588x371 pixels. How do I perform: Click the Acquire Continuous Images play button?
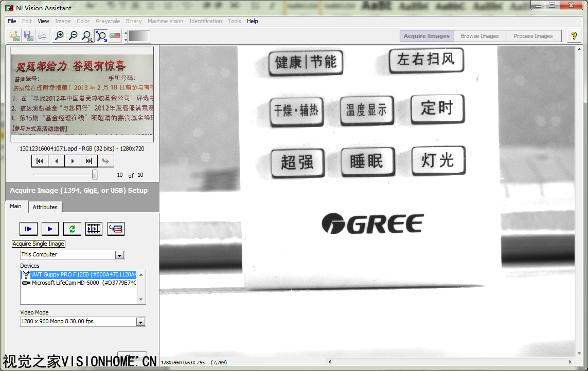pyautogui.click(x=50, y=229)
